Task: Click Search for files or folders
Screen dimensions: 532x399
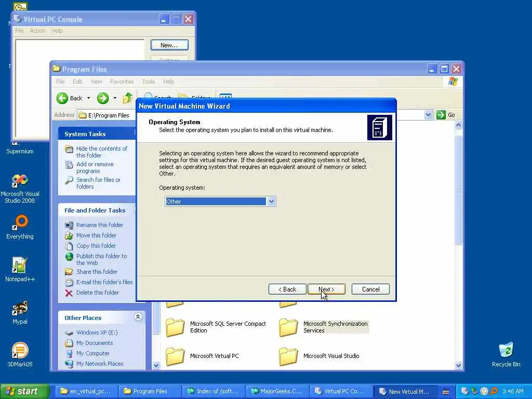Action: click(98, 183)
